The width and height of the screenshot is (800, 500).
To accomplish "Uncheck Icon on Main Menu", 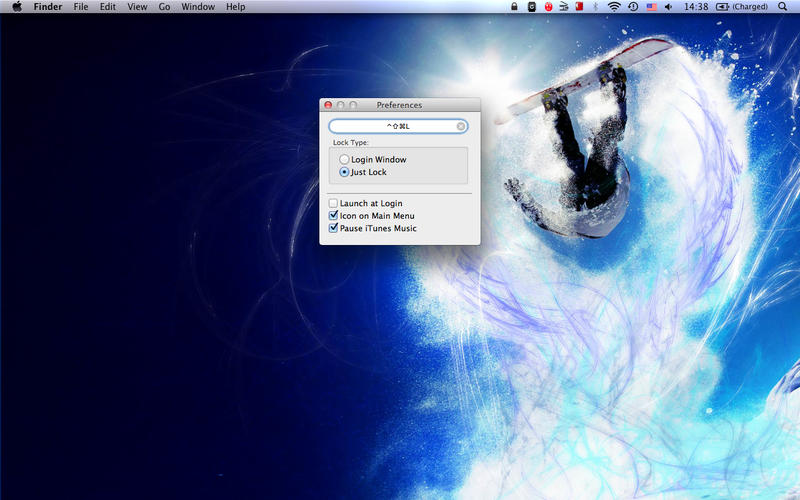I will pos(333,216).
